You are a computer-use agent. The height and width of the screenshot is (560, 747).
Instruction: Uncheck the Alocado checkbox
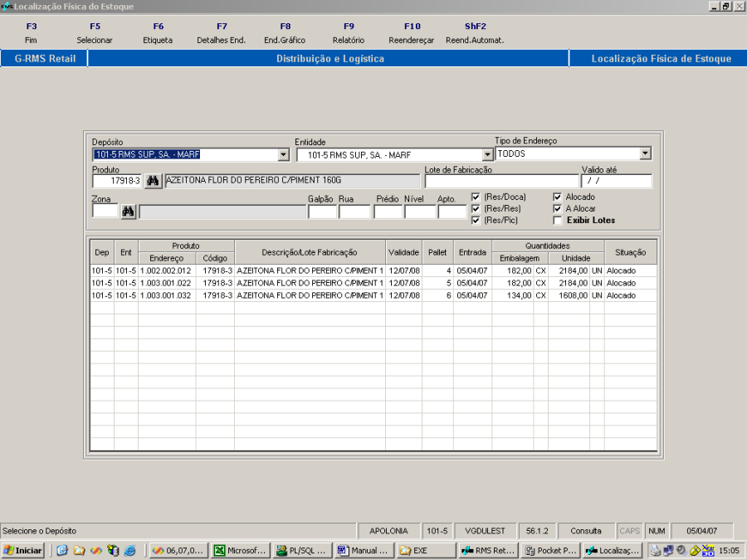pyautogui.click(x=558, y=197)
